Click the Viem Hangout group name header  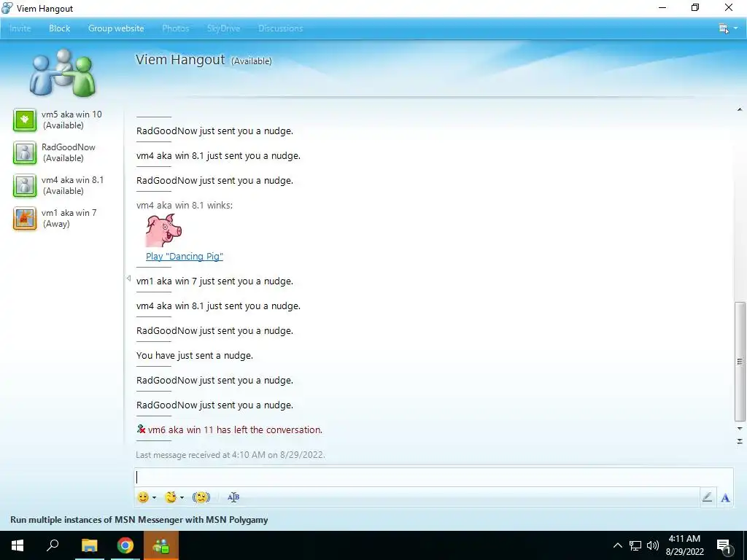coord(180,60)
